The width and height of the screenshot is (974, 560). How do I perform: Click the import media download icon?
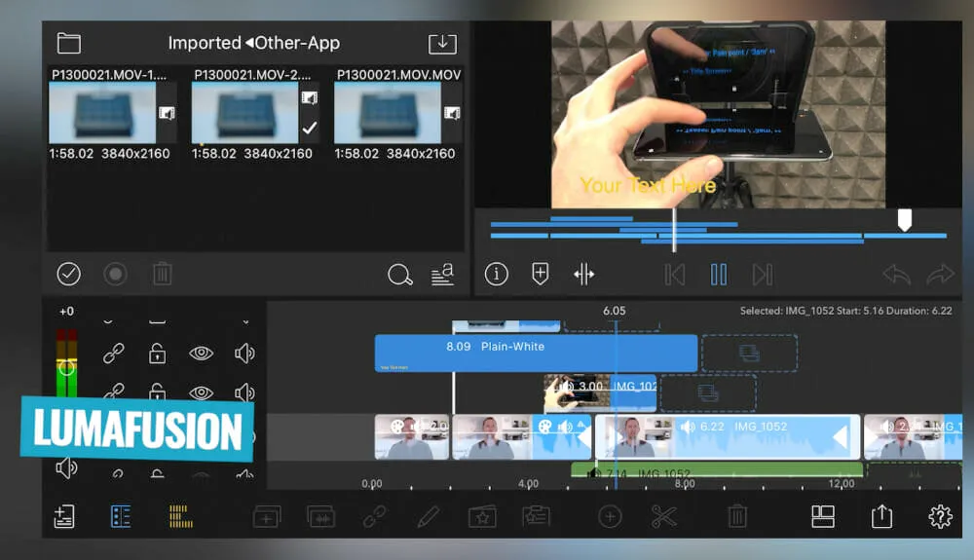coord(442,44)
